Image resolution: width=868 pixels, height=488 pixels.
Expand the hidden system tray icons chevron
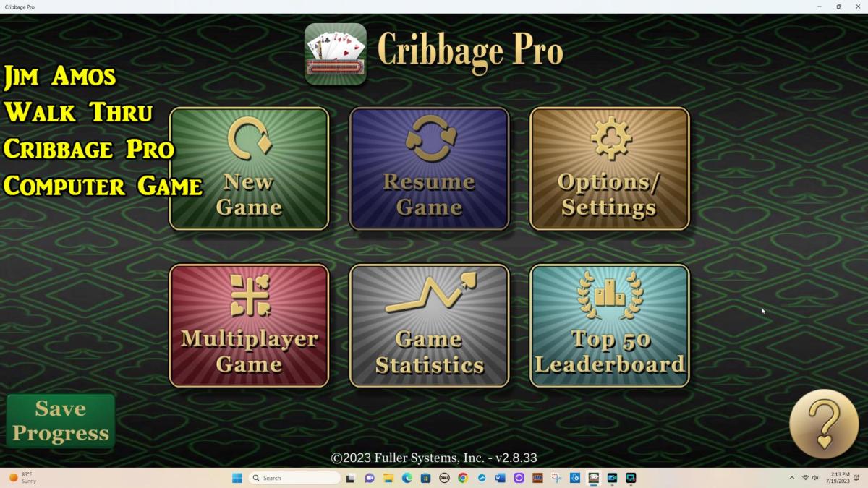[792, 478]
